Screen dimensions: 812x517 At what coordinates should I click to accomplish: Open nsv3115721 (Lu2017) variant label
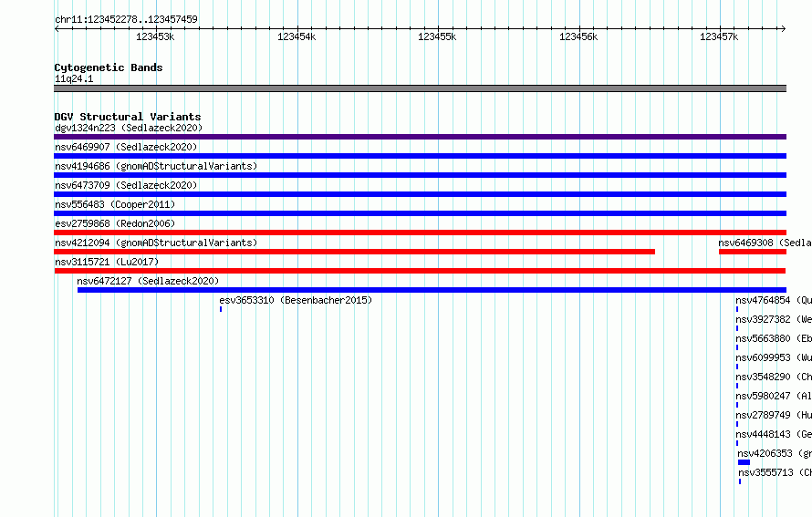[x=107, y=262]
